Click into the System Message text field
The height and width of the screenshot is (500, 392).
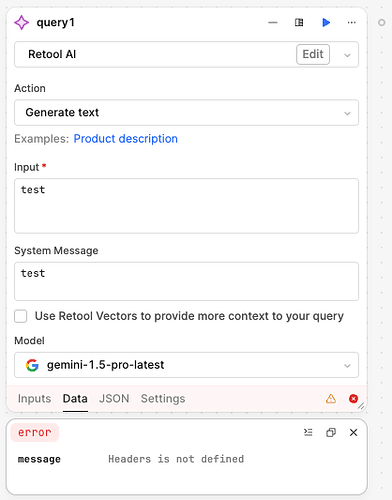click(186, 281)
